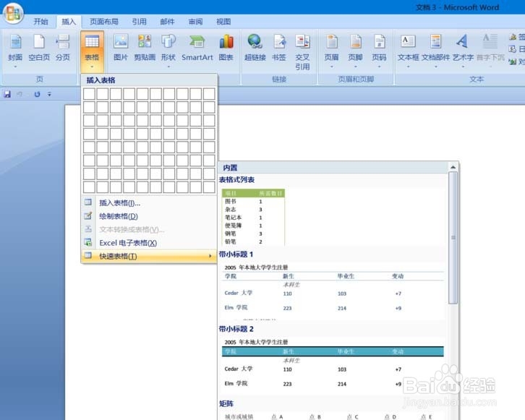Choose Excel Spreadsheet (Excel 电子表格) entry
Image resolution: width=525 pixels, height=420 pixels.
point(149,243)
